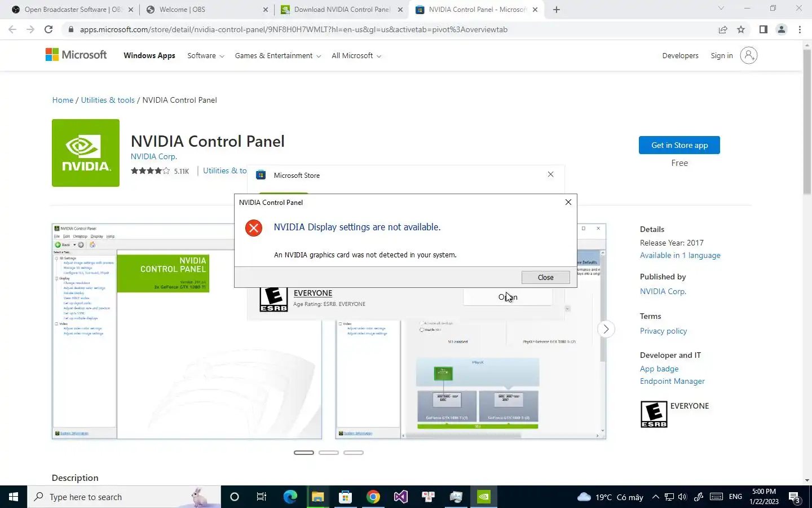Open Microsoft Edge from taskbar

coord(290,497)
